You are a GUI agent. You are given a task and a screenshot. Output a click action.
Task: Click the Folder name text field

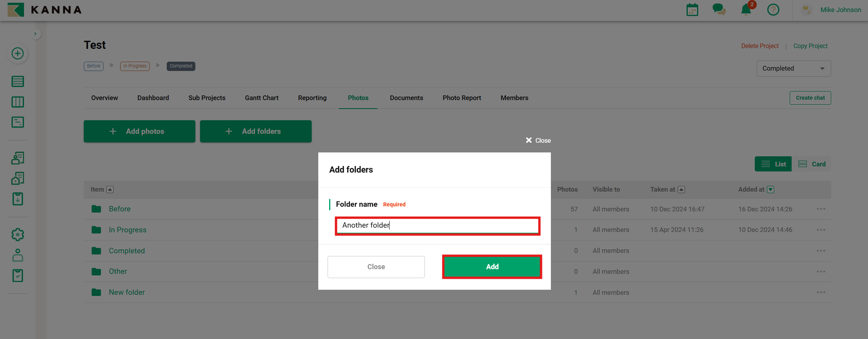pyautogui.click(x=437, y=225)
